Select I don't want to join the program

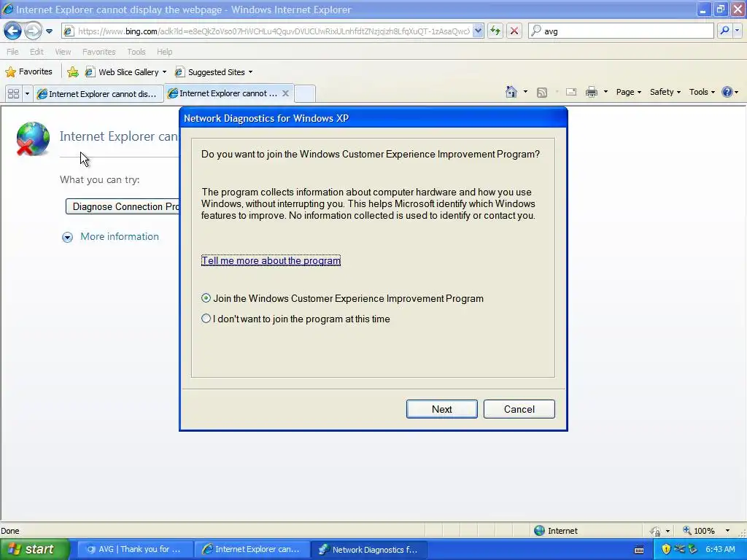[206, 319]
